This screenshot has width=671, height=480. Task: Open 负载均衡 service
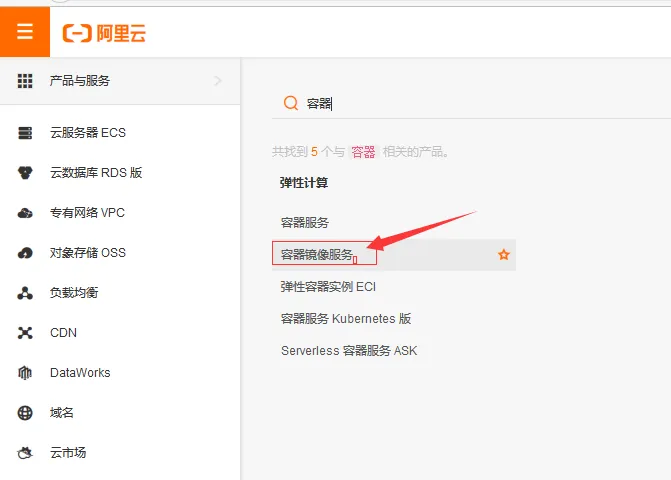74,293
